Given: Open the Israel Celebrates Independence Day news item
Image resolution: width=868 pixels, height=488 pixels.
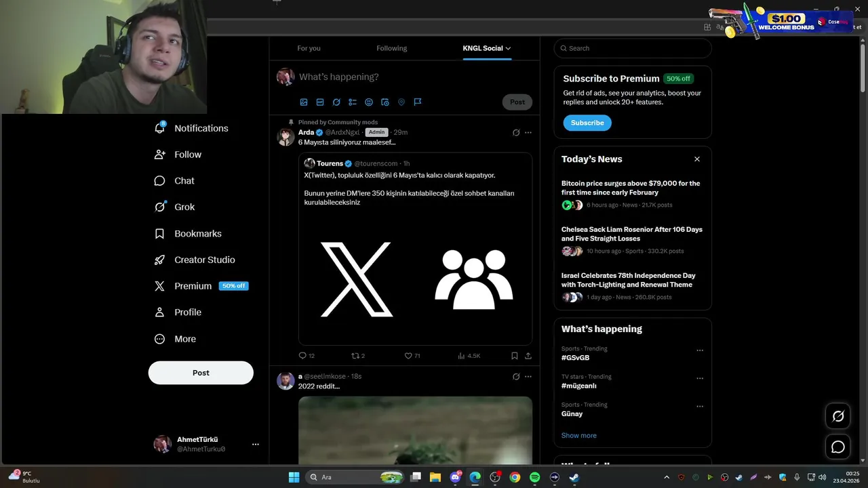Looking at the screenshot, I should click(x=632, y=286).
